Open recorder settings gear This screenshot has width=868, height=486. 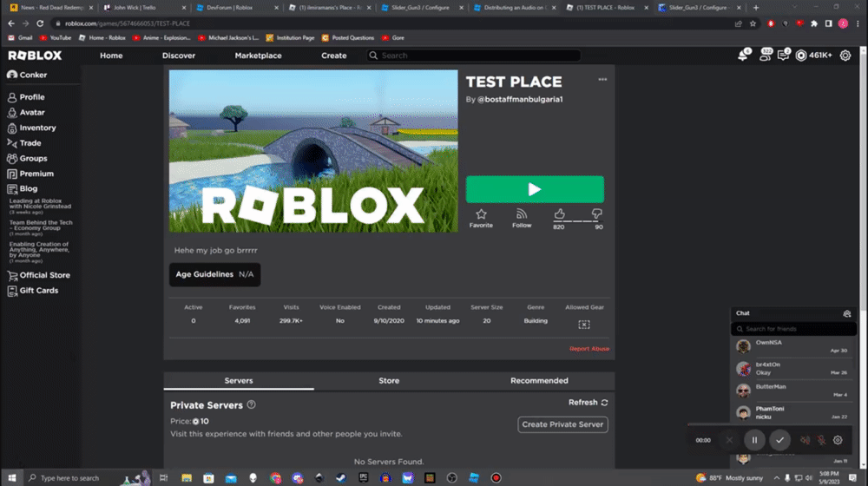click(838, 440)
